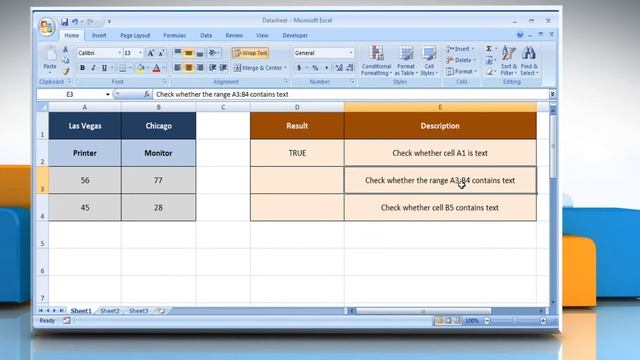Switch to the Page Layout ribbon tab
Viewport: 640px width, 360px height.
click(x=135, y=36)
